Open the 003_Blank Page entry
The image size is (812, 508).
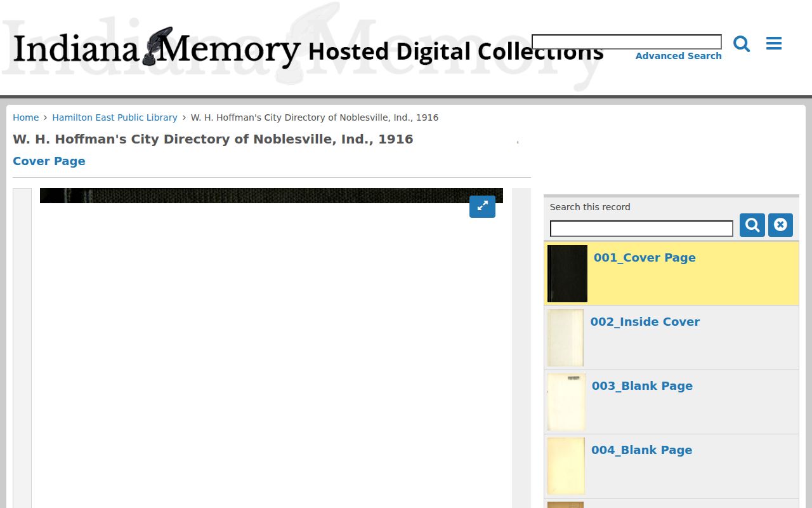tap(642, 386)
